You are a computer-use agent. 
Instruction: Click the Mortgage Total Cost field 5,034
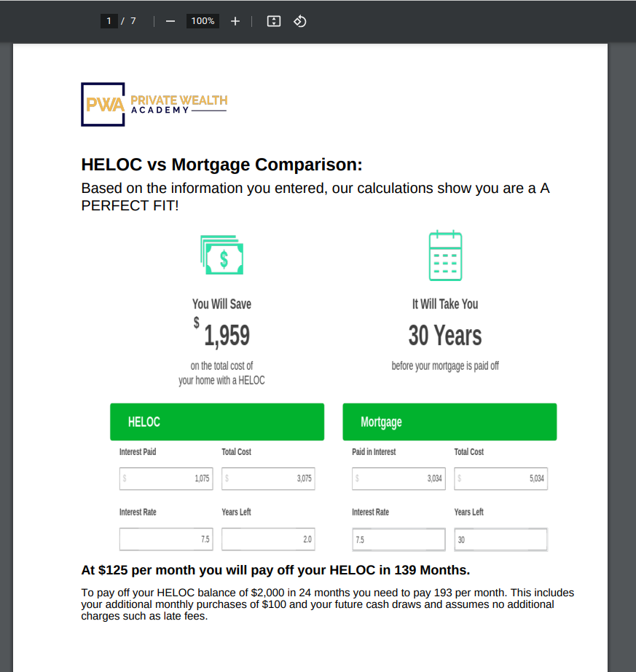pyautogui.click(x=501, y=478)
